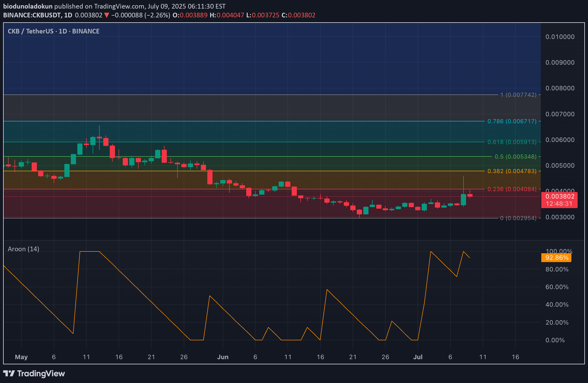Screen dimensions: 588x383
Task: Click the CKB / TetherUS chart title
Action: [x=54, y=31]
